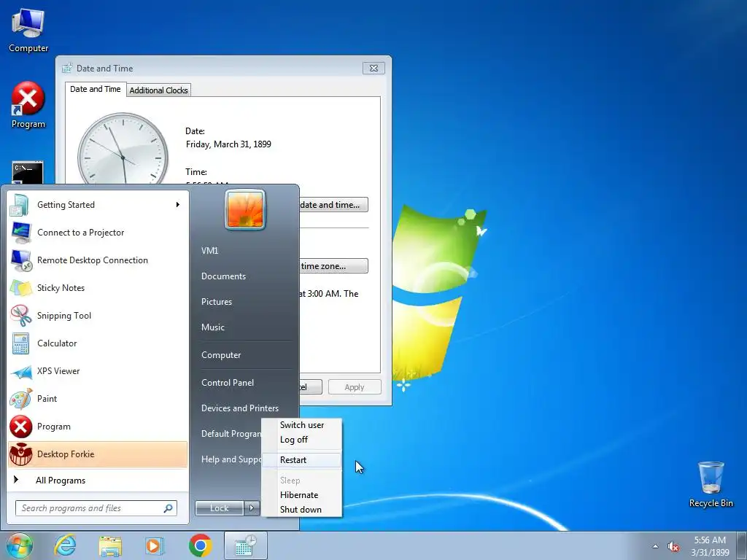Open Documents from Start menu
Screen dimensions: 747x560
pyautogui.click(x=223, y=276)
